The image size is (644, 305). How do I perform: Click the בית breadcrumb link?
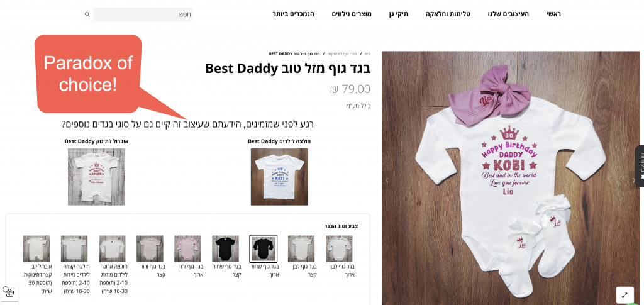coord(367,54)
